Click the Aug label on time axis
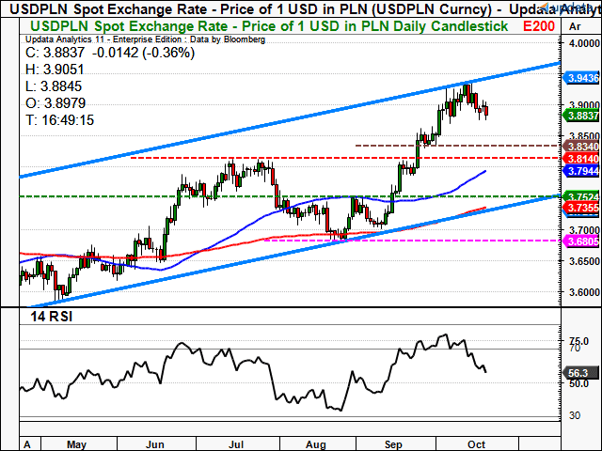The width and height of the screenshot is (602, 451). coord(316,444)
